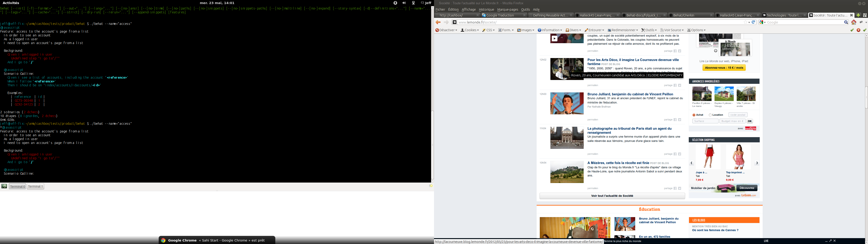
Task: Open the tab groups grid icon
Action: 865,15
